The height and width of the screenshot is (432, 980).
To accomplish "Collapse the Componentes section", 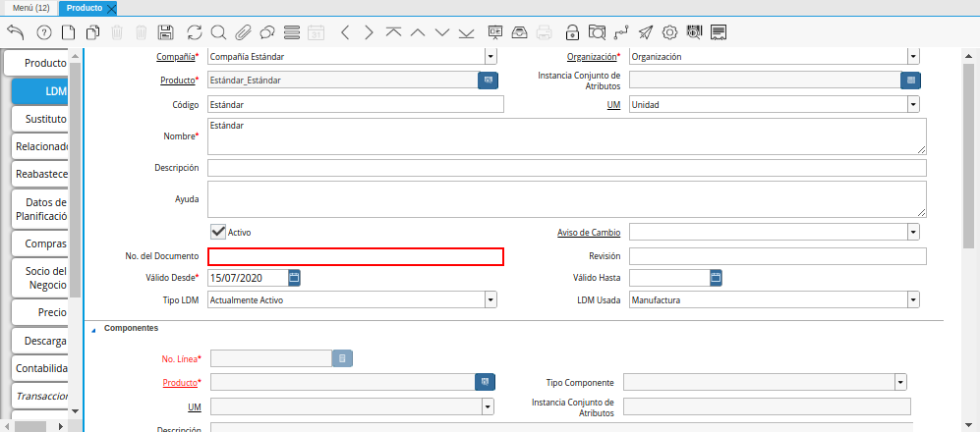I will [94, 329].
